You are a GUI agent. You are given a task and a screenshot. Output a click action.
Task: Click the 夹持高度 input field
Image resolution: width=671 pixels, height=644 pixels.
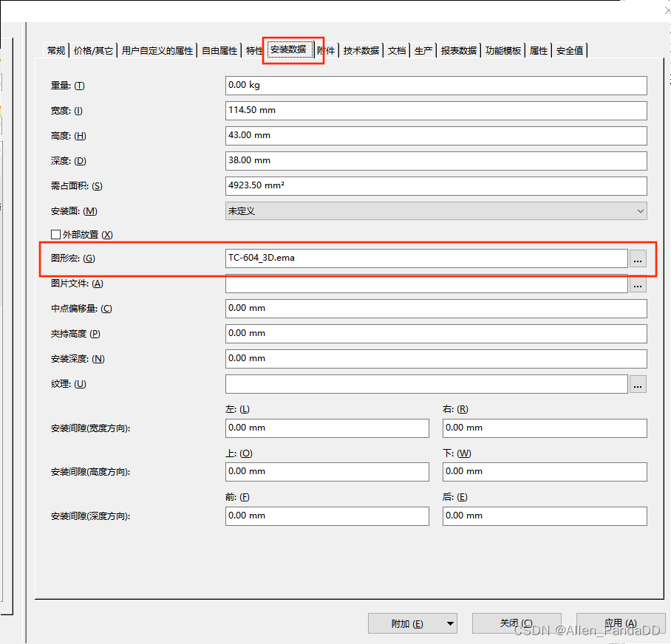435,334
